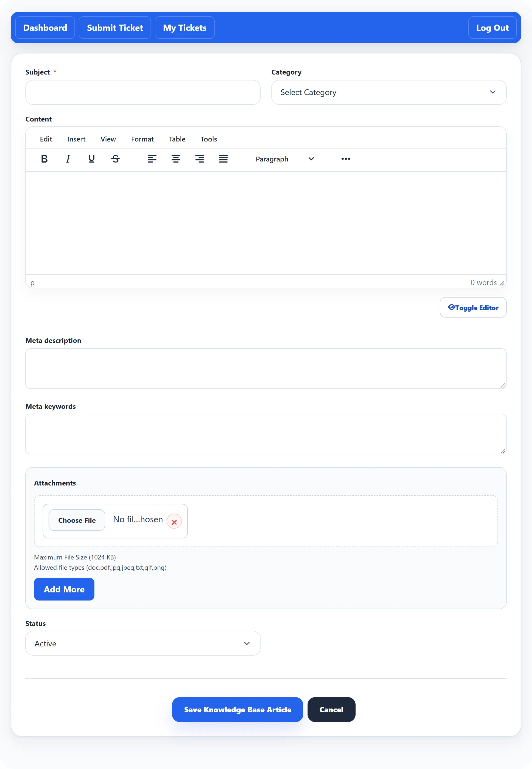Viewport: 532px width, 769px height.
Task: Center align text in the editor
Action: pos(176,159)
